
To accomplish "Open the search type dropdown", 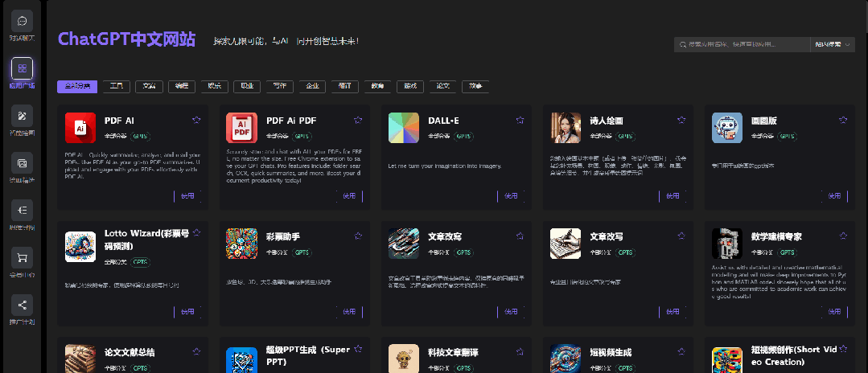I will [832, 45].
